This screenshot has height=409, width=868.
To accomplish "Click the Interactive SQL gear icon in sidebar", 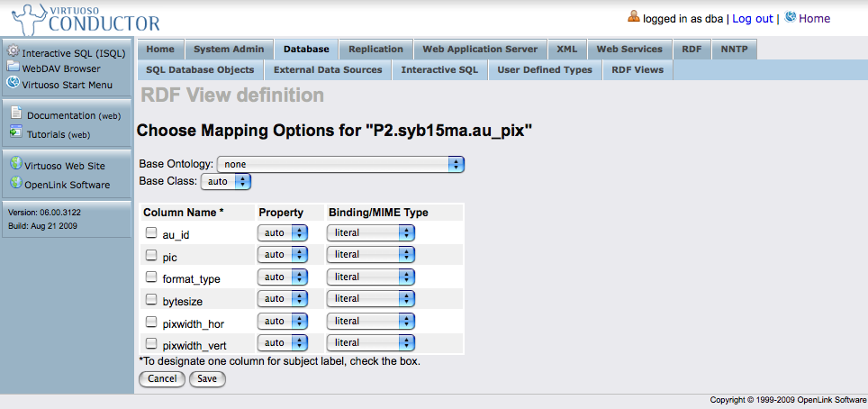I will coord(14,52).
